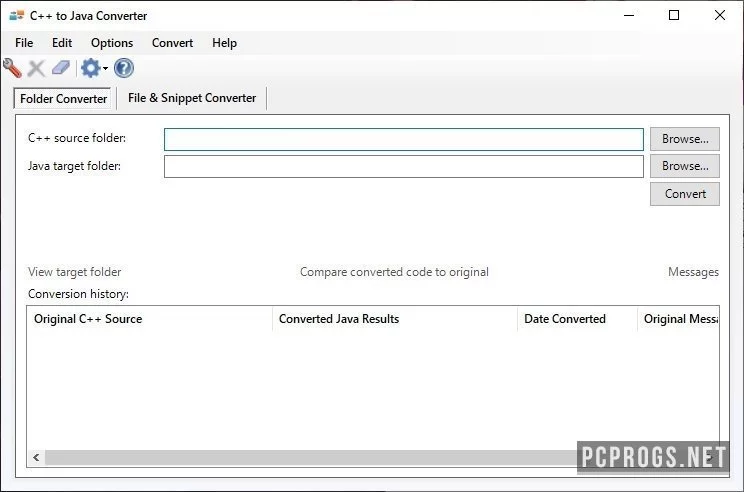The image size is (744, 492).
Task: Open the Options menu
Action: 112,43
